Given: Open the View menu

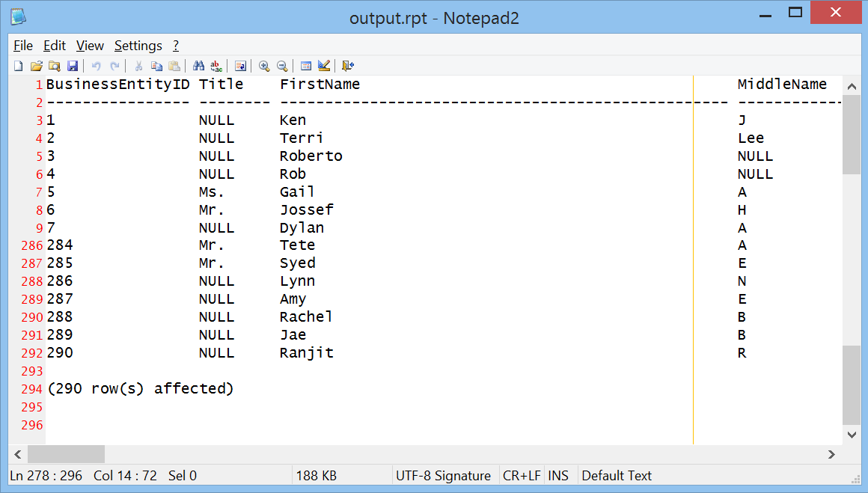Looking at the screenshot, I should coord(90,46).
